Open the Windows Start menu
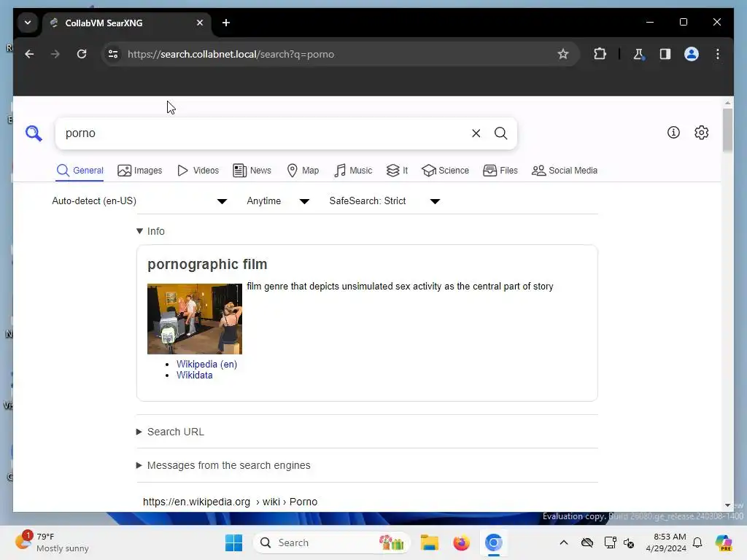This screenshot has width=747, height=560. (234, 542)
